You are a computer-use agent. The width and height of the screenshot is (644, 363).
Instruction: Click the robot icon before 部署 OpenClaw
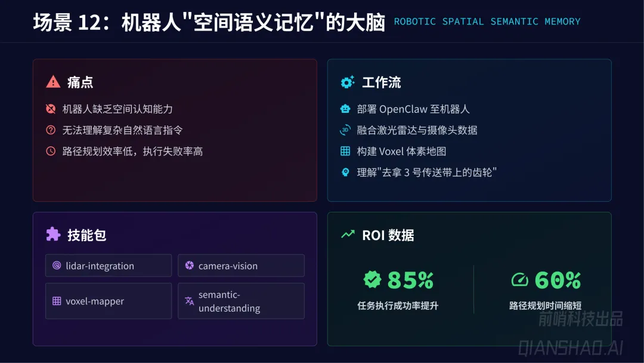pyautogui.click(x=345, y=109)
